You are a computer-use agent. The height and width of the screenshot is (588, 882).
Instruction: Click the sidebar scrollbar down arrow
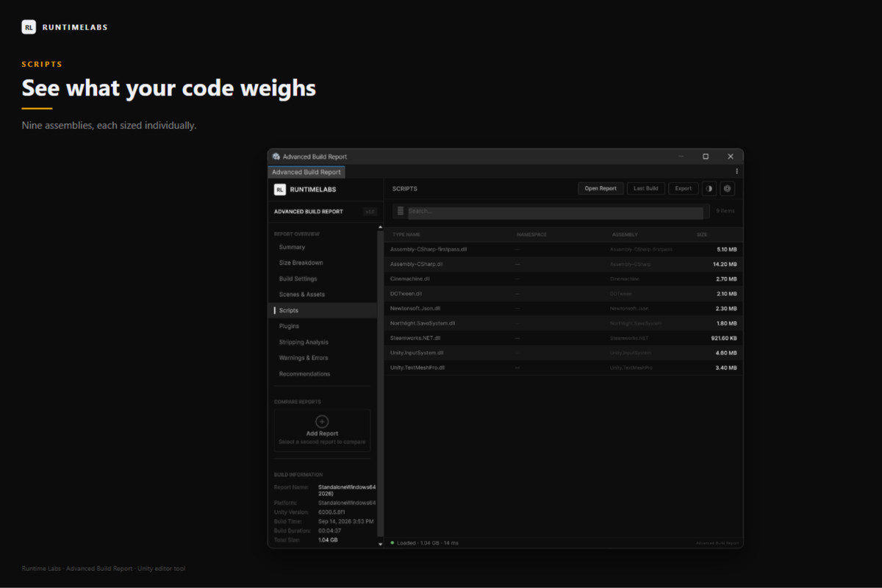coord(380,544)
